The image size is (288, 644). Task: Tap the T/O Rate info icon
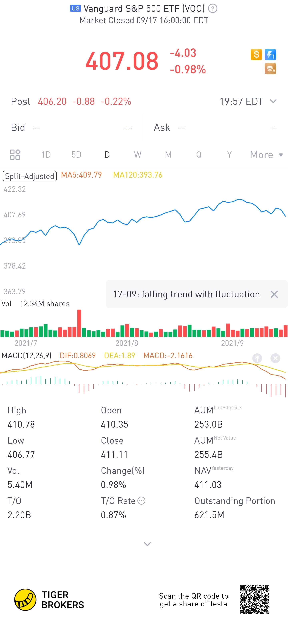point(142,501)
